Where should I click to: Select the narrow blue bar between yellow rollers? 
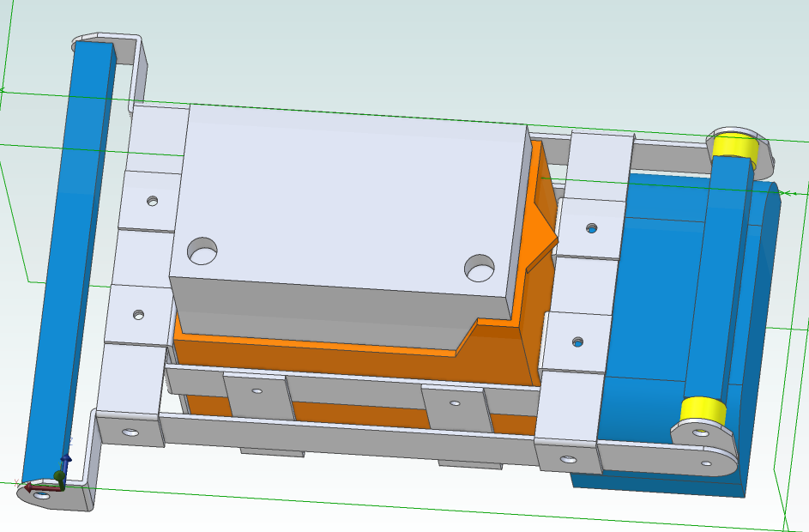click(x=720, y=279)
